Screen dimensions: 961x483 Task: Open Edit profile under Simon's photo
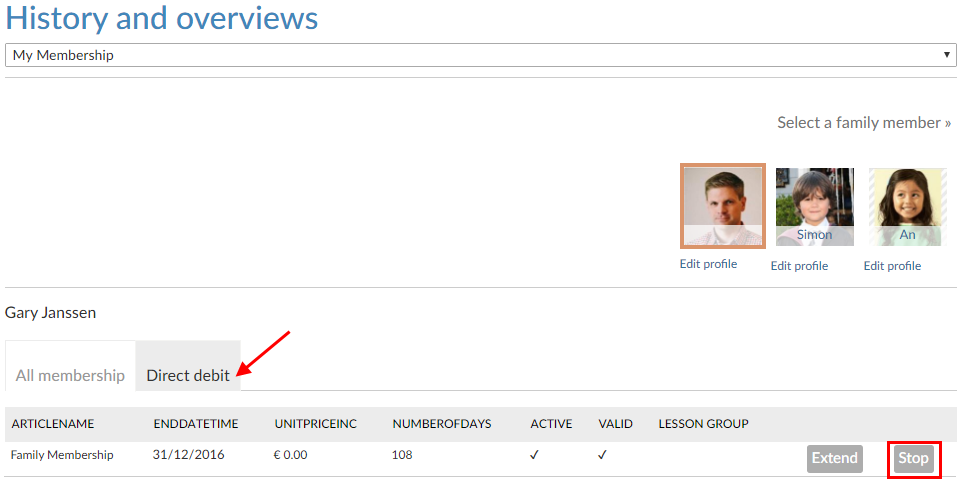pos(799,266)
